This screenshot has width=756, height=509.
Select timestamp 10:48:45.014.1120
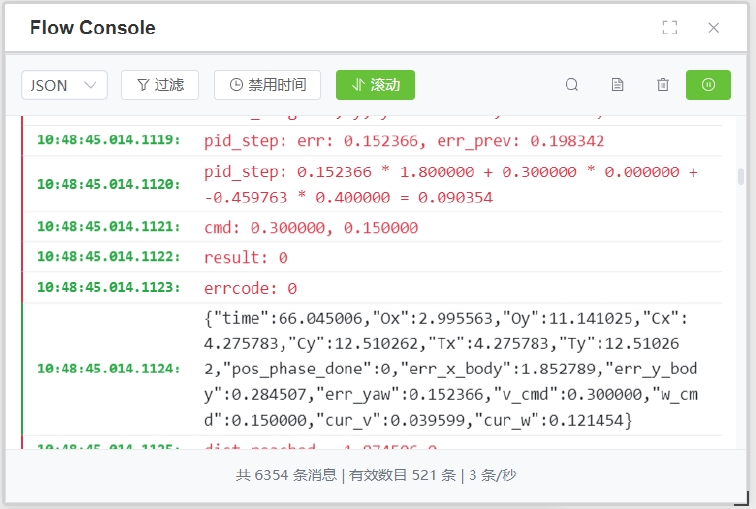(x=108, y=184)
